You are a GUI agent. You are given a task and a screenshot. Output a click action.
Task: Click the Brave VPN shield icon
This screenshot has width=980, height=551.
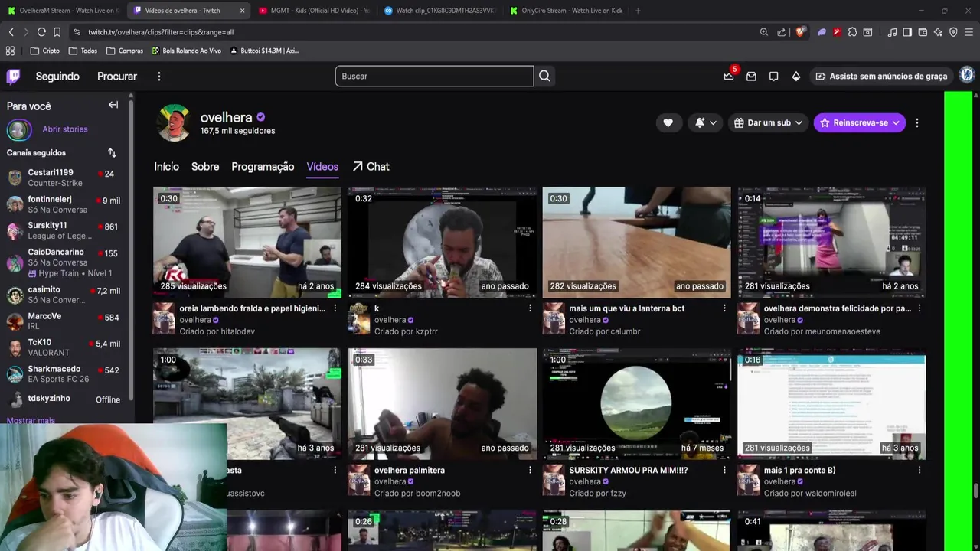(953, 32)
